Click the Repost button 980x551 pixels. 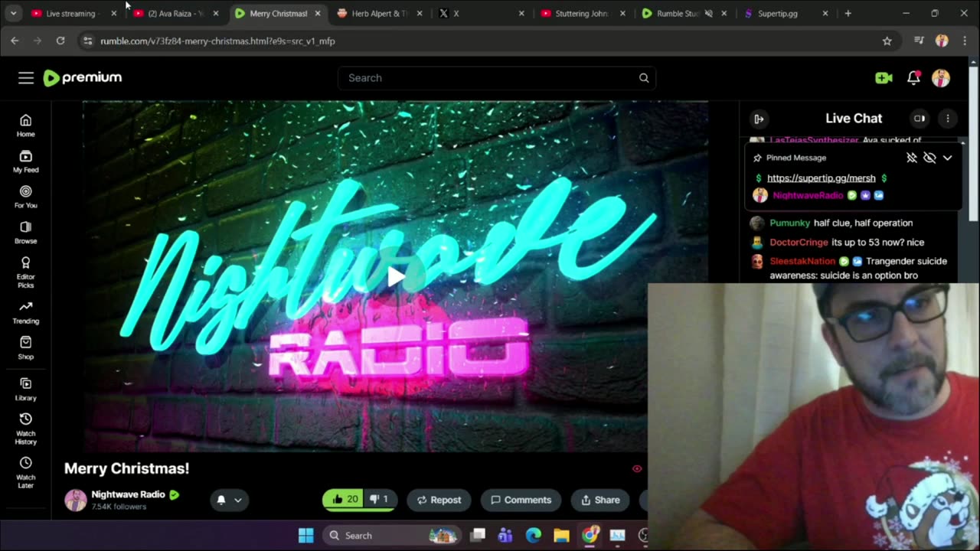click(439, 500)
